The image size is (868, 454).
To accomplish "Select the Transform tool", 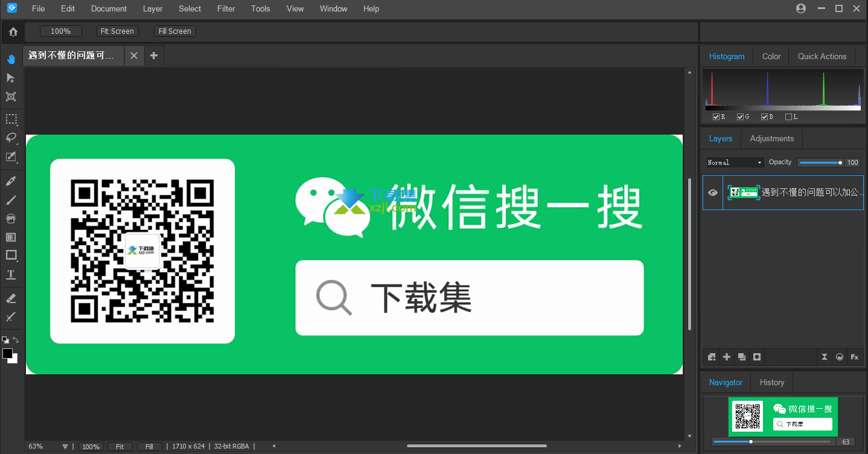I will pyautogui.click(x=11, y=97).
